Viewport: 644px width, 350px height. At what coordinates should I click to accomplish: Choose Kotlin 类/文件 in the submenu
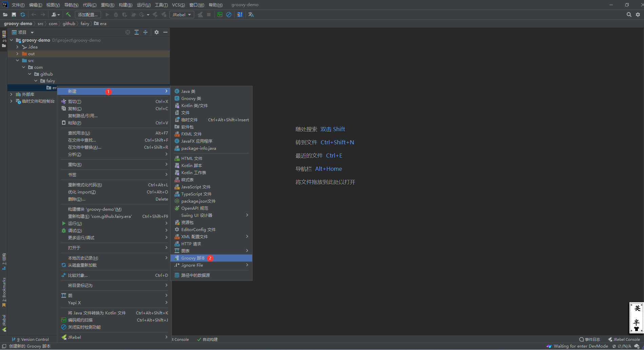[x=212, y=105]
